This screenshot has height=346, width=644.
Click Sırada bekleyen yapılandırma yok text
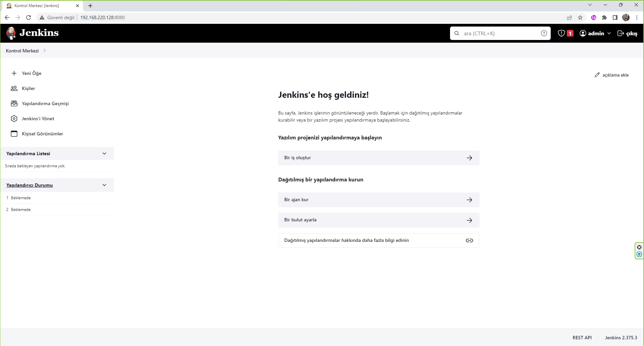tap(35, 166)
